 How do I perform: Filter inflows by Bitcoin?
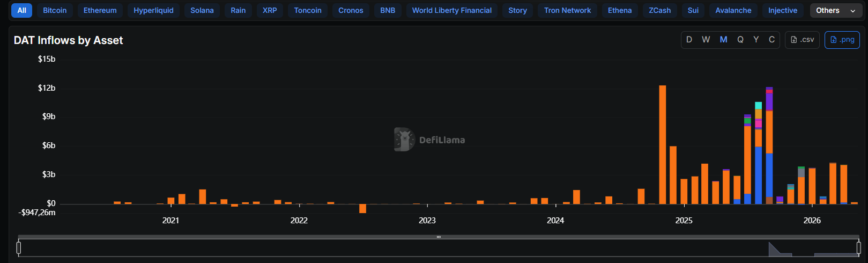[x=55, y=10]
